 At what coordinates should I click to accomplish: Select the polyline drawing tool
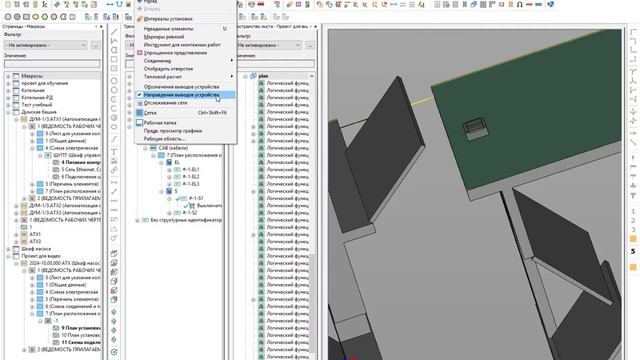[114, 41]
